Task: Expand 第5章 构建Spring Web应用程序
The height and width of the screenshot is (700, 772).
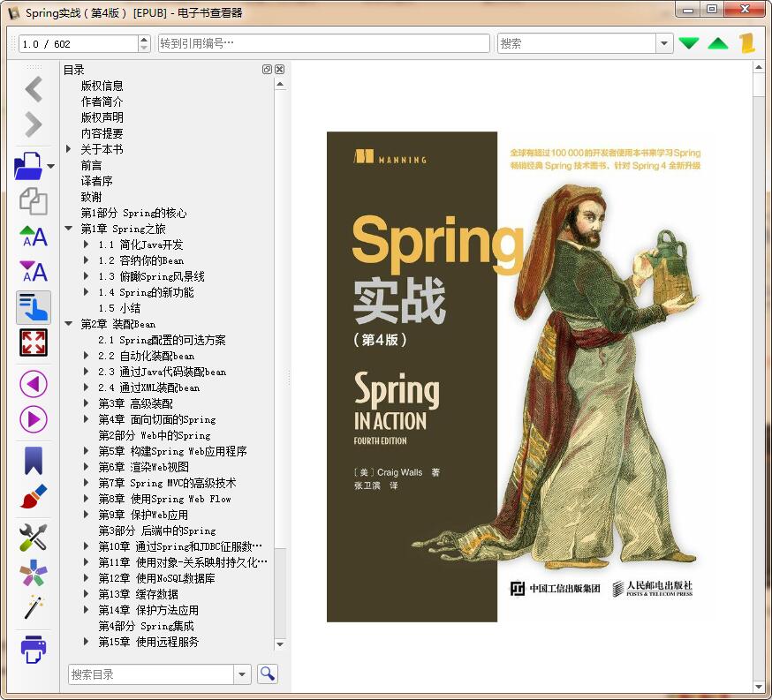Action: pos(87,450)
